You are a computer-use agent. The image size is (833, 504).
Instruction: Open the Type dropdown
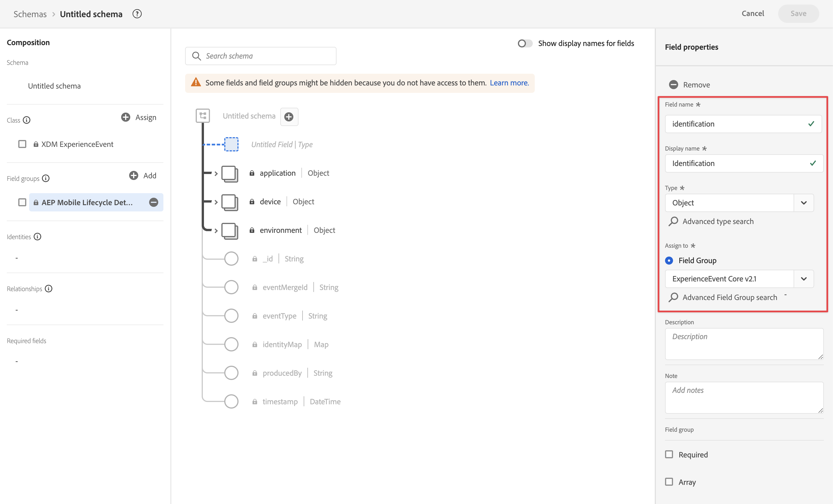coord(804,203)
